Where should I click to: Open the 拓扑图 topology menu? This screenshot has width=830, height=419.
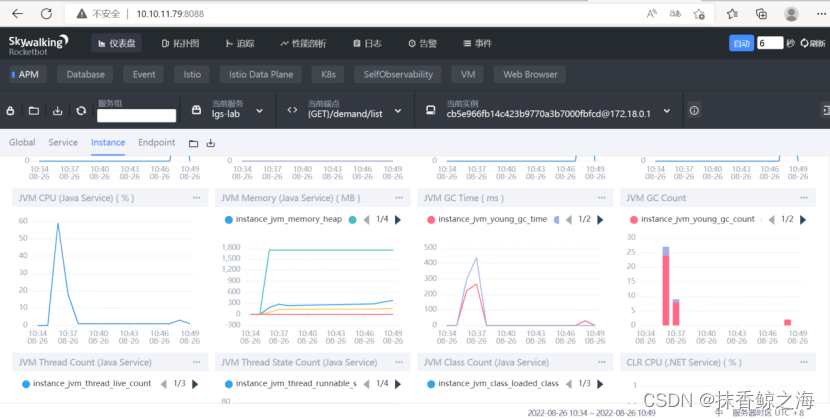(x=181, y=43)
